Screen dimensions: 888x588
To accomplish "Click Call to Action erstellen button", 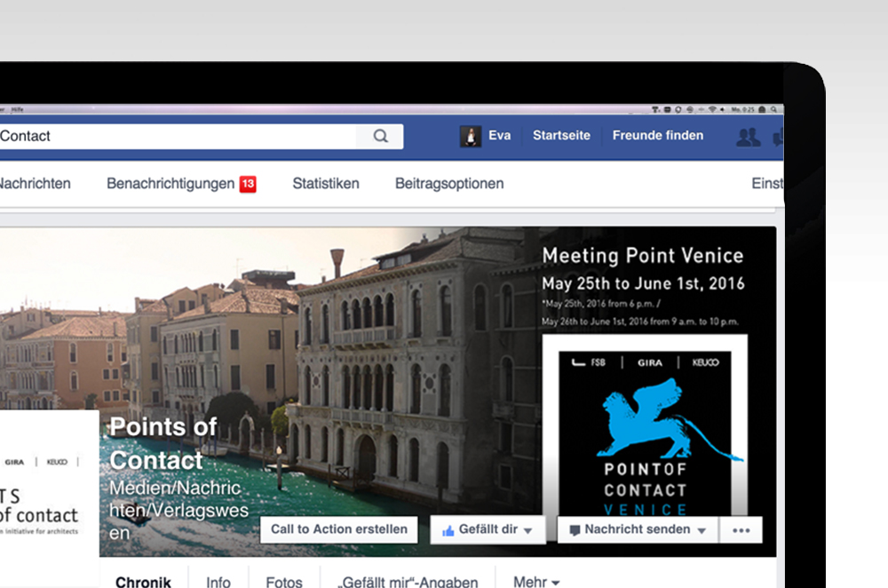I will coord(338,529).
